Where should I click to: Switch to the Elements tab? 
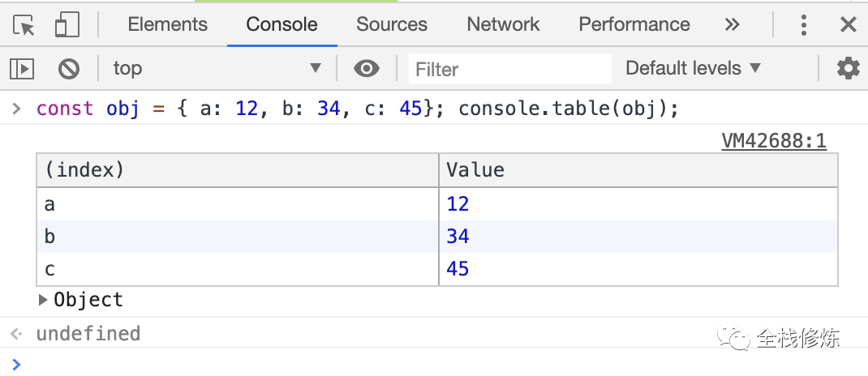pyautogui.click(x=167, y=25)
